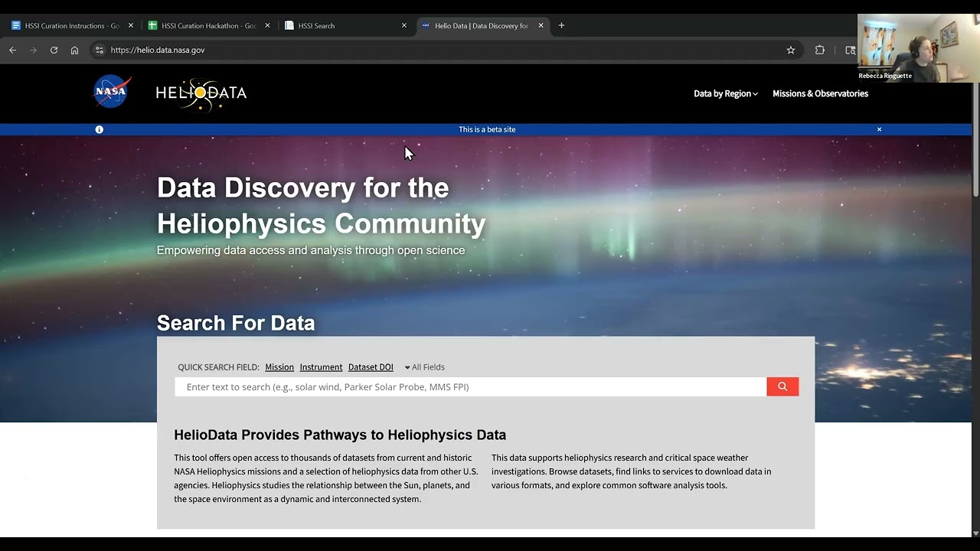The image size is (980, 551).
Task: Close the HSSI Curation Instructions tab
Action: pyautogui.click(x=131, y=25)
